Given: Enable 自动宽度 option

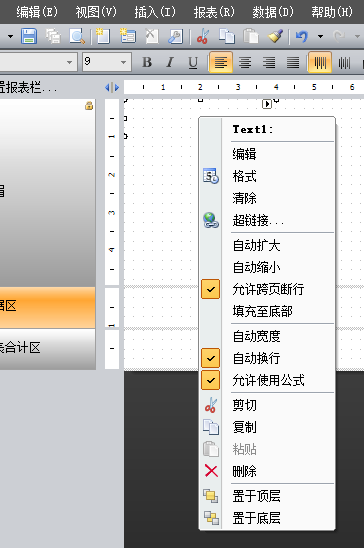Looking at the screenshot, I should point(267,336).
